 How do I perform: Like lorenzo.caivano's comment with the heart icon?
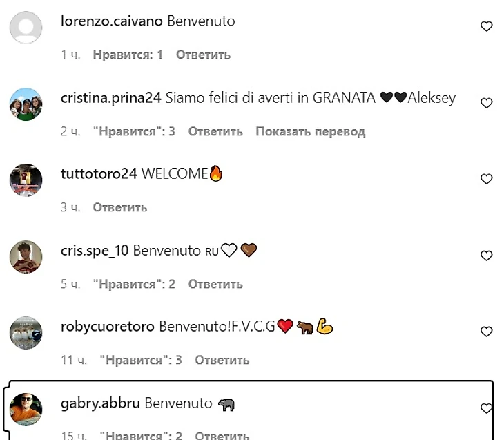click(x=486, y=26)
